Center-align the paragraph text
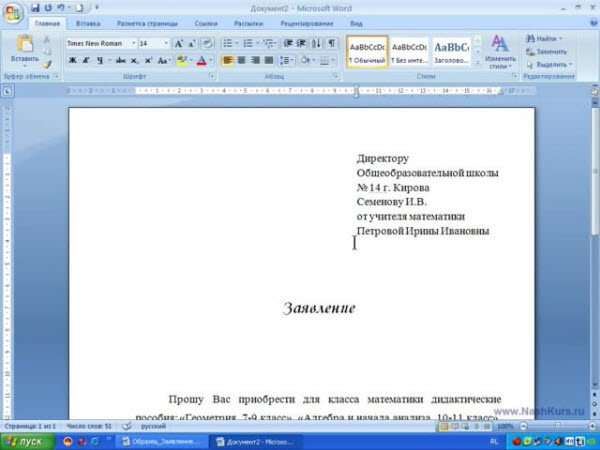 click(241, 60)
